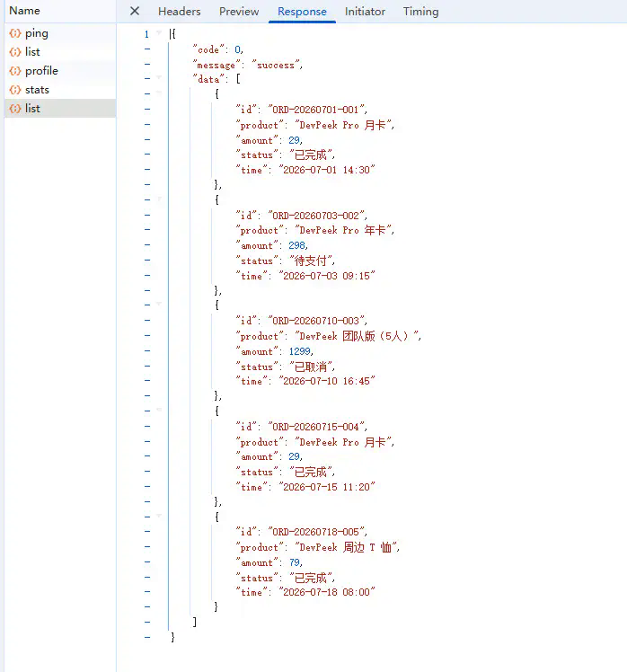627x672 pixels.
Task: Collapse the object containing ORD-20260703-002
Action: point(159,199)
